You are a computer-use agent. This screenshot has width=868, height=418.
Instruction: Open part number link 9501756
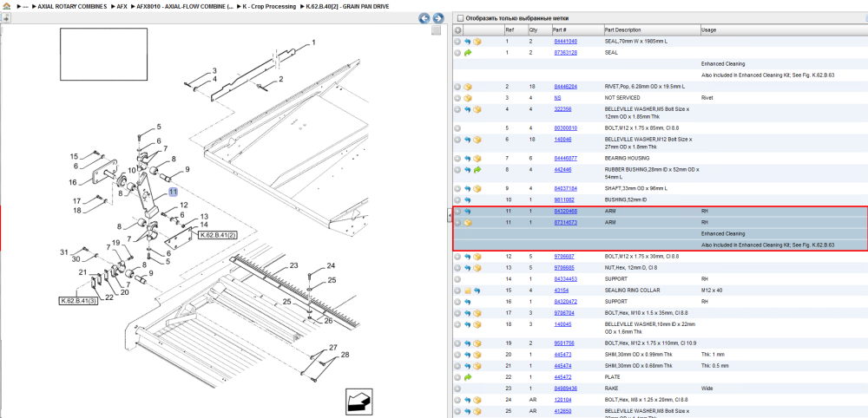pos(563,343)
